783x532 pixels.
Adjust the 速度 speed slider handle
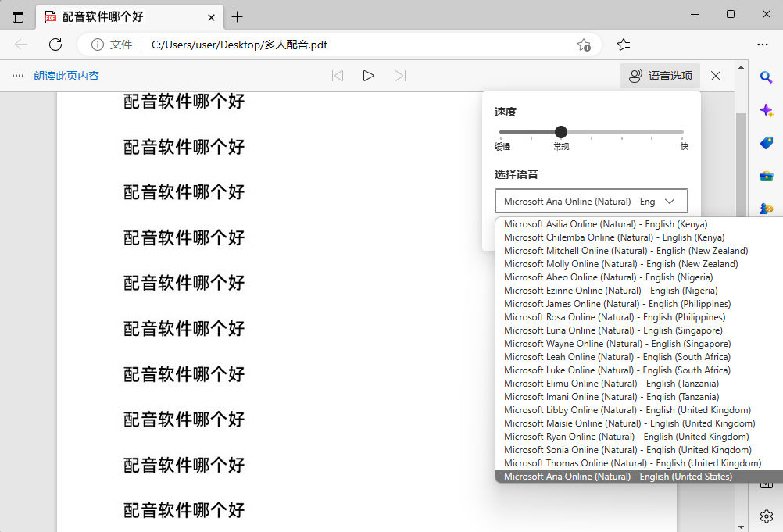coord(561,132)
